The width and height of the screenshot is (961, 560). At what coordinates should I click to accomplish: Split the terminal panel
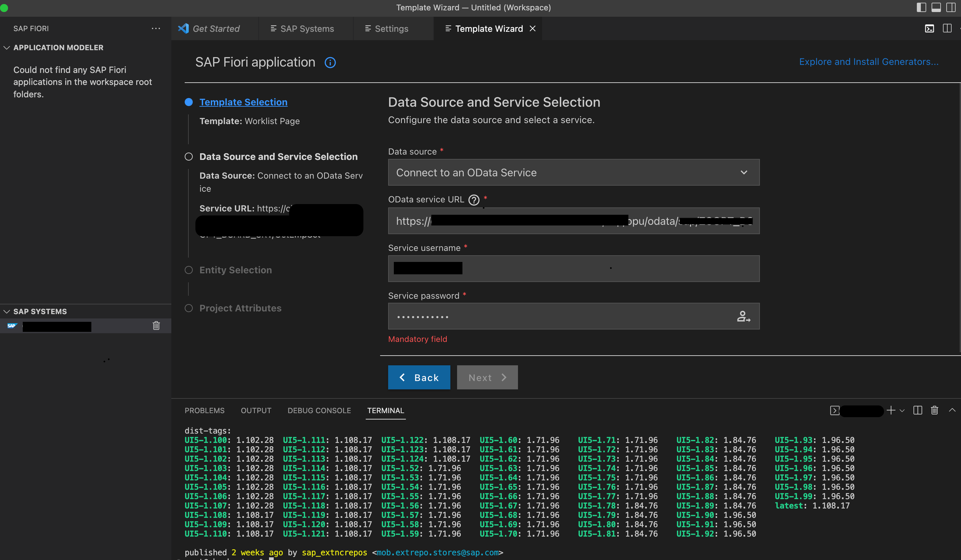pos(918,410)
